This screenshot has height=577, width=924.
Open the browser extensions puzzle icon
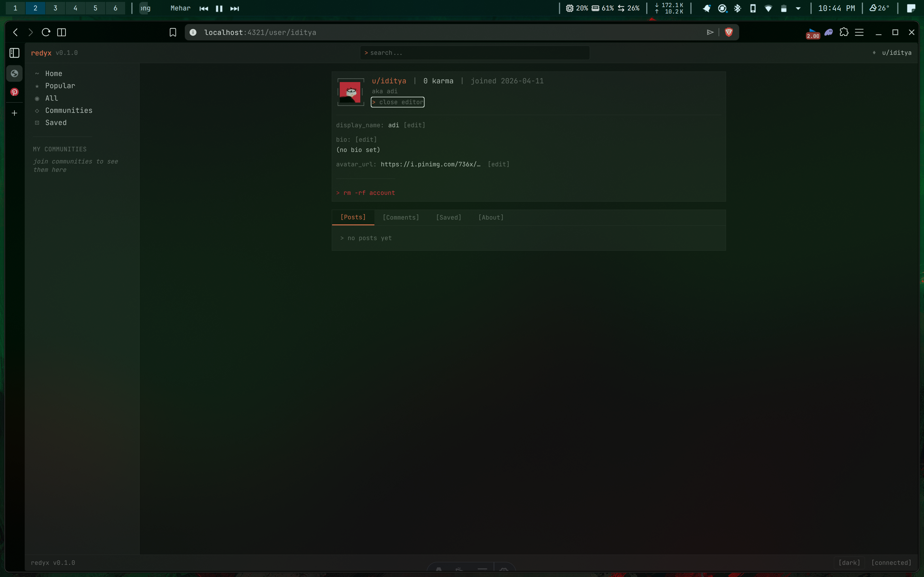tap(844, 32)
